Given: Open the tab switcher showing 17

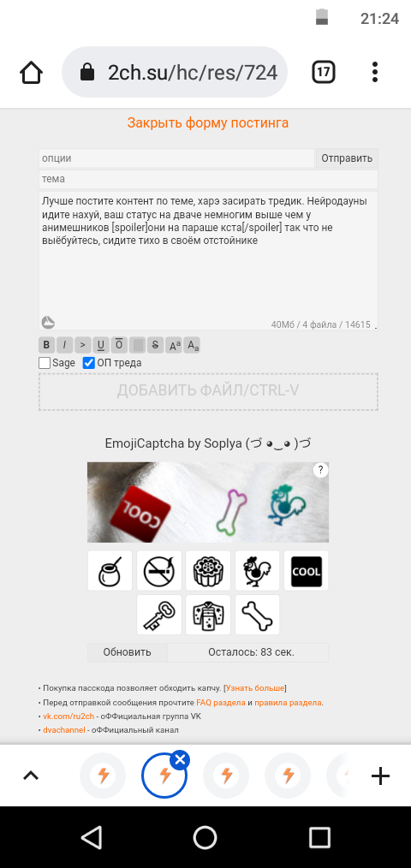Looking at the screenshot, I should click(x=324, y=72).
